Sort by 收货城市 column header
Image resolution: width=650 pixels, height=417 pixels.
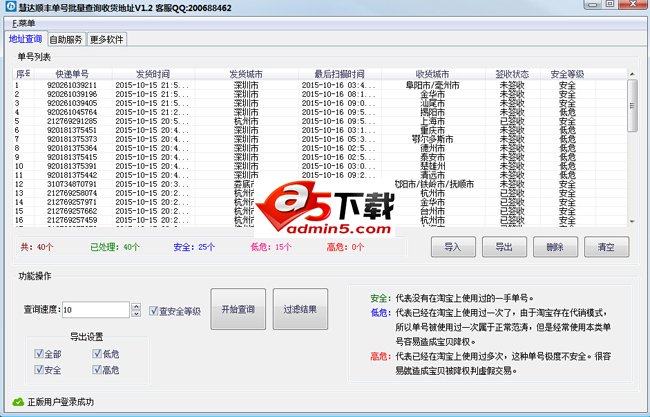(433, 74)
